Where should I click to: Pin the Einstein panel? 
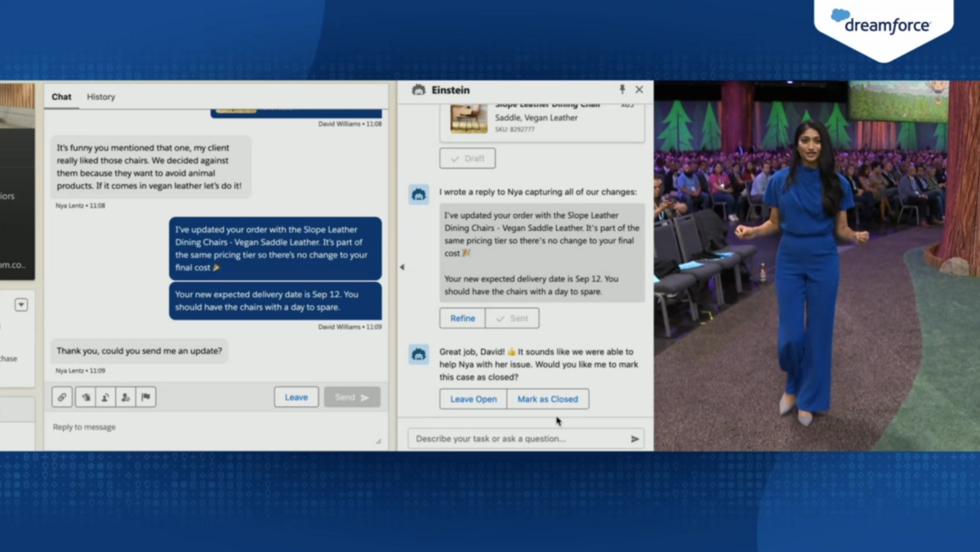click(x=621, y=90)
